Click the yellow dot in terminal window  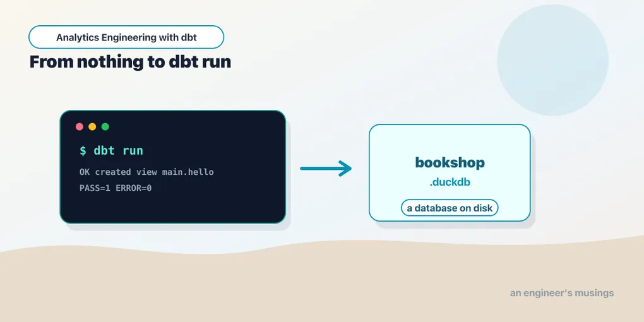coord(92,126)
